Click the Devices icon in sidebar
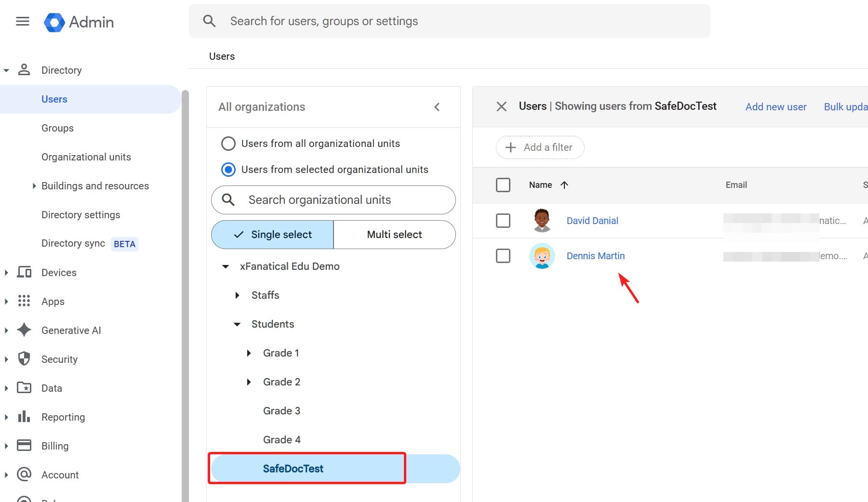 tap(24, 272)
